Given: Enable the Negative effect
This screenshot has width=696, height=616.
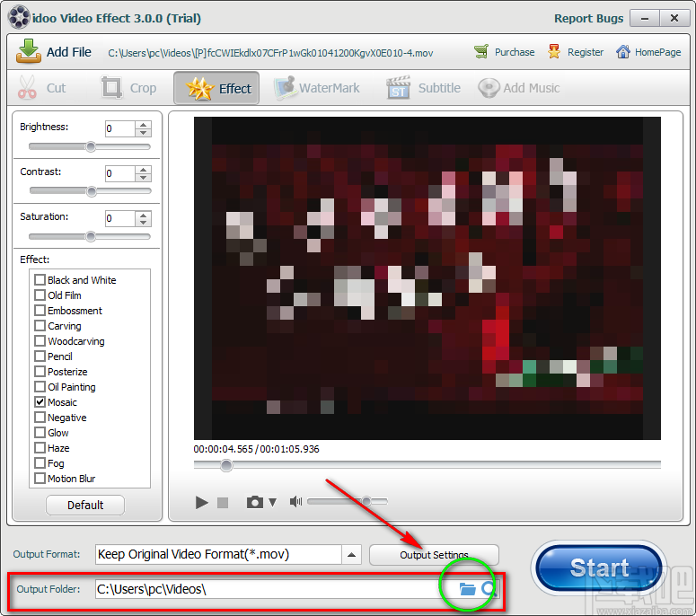Looking at the screenshot, I should point(40,418).
